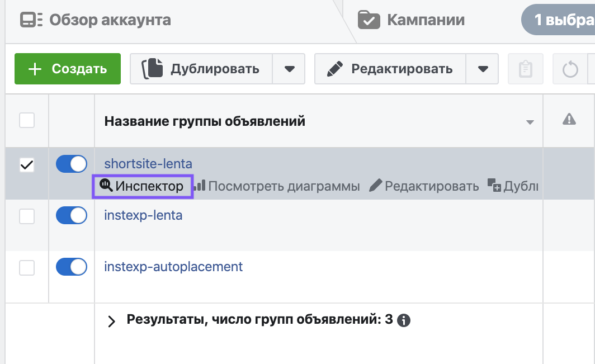
Task: Select the instexp-lenta row checkbox
Action: (x=27, y=216)
